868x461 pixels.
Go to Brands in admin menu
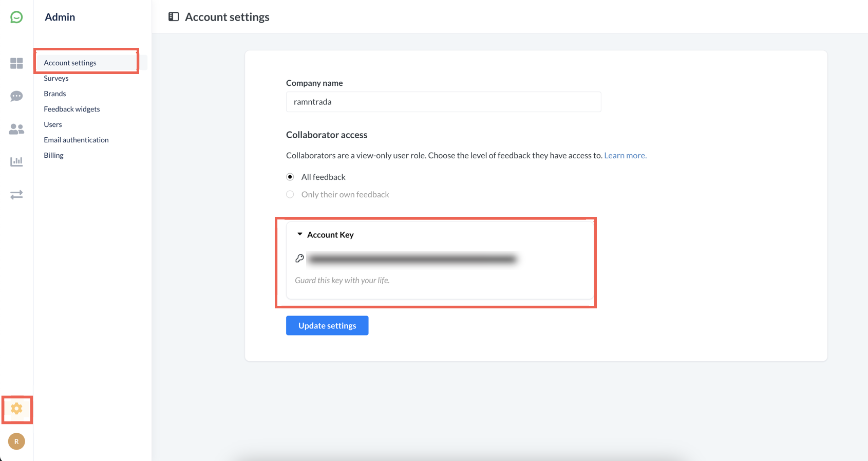(55, 94)
